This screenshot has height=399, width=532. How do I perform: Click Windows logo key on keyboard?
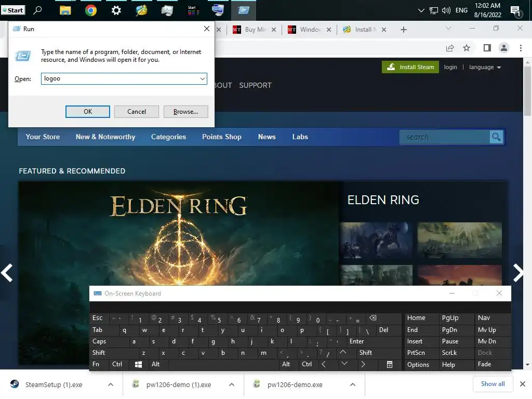(x=138, y=364)
